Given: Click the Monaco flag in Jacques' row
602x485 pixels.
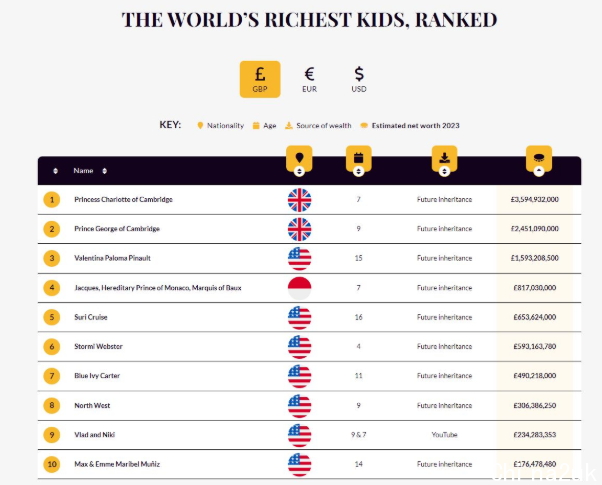Looking at the screenshot, I should pos(299,288).
